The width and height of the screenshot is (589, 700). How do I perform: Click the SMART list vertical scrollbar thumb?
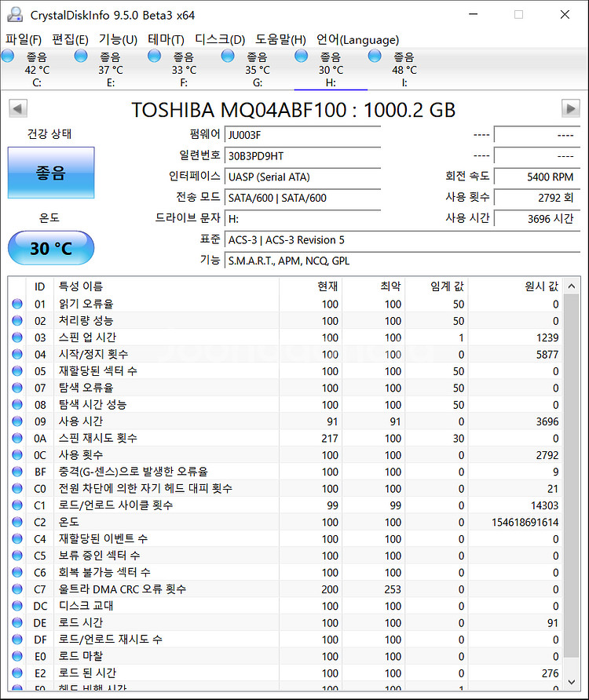[x=571, y=476]
